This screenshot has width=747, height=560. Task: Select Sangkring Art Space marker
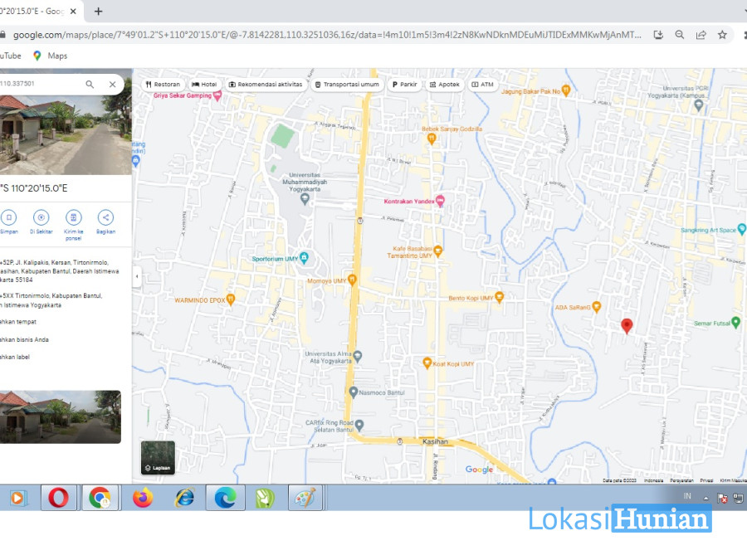(742, 230)
